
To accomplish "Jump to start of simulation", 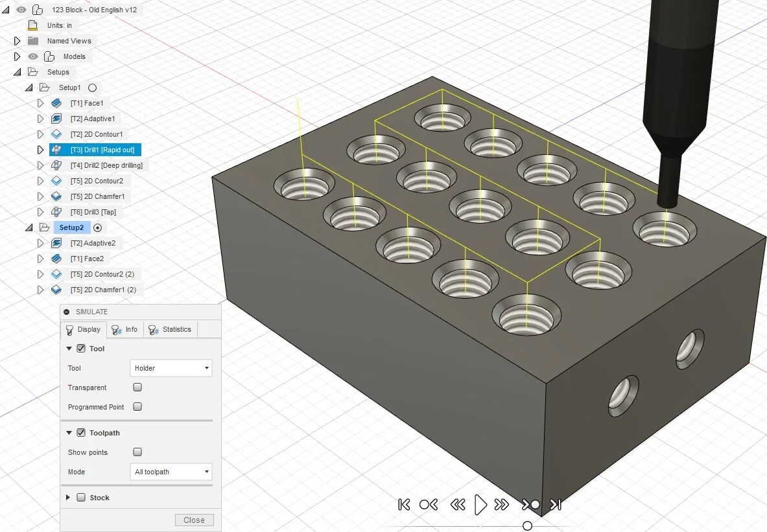I will point(404,505).
